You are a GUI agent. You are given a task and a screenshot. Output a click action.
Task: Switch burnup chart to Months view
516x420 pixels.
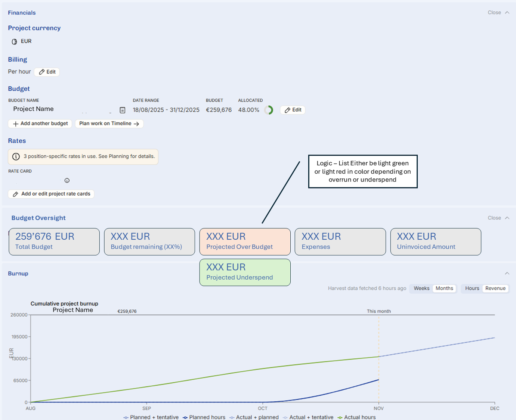pos(444,289)
